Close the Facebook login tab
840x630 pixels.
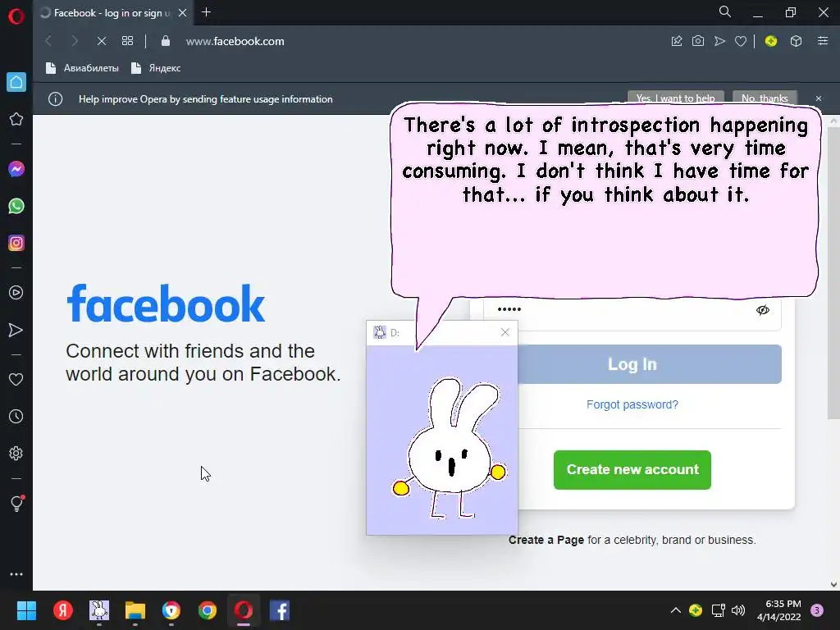pyautogui.click(x=183, y=13)
